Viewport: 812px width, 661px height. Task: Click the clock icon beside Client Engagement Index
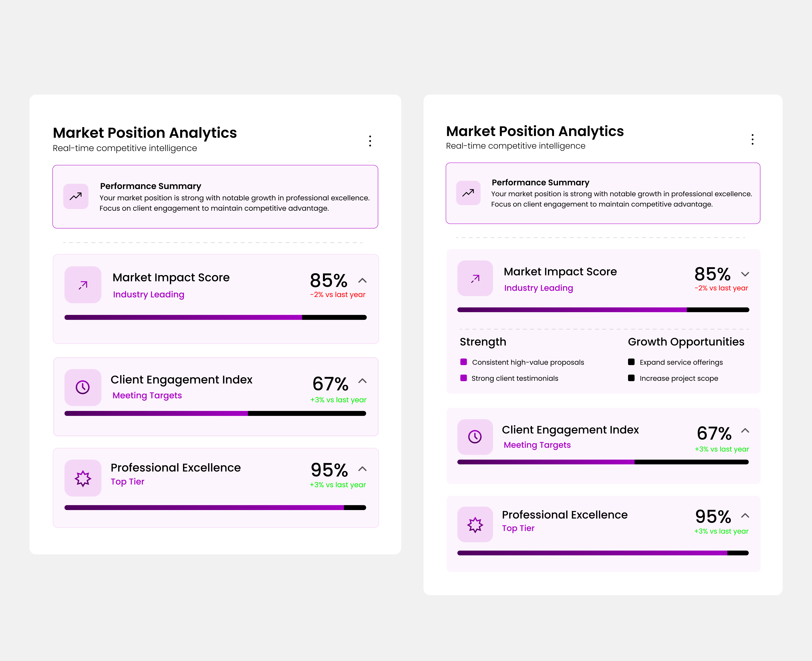(x=83, y=387)
